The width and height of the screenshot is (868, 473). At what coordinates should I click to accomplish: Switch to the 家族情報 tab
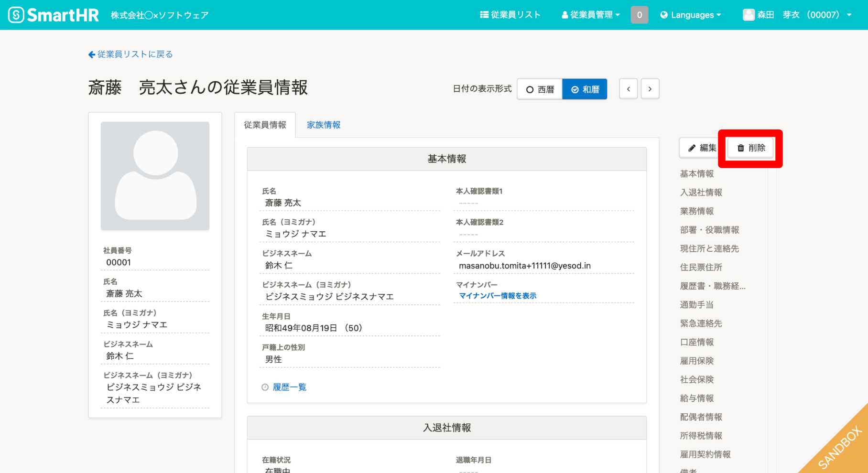pos(324,125)
